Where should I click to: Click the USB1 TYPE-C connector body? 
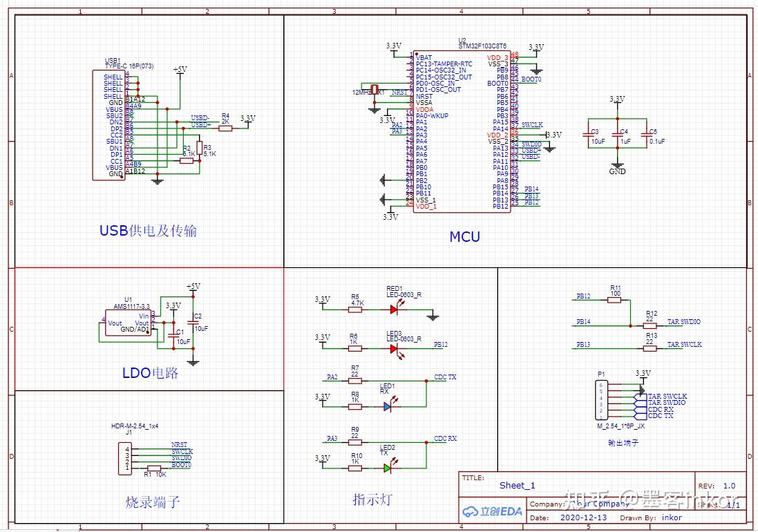(x=108, y=125)
